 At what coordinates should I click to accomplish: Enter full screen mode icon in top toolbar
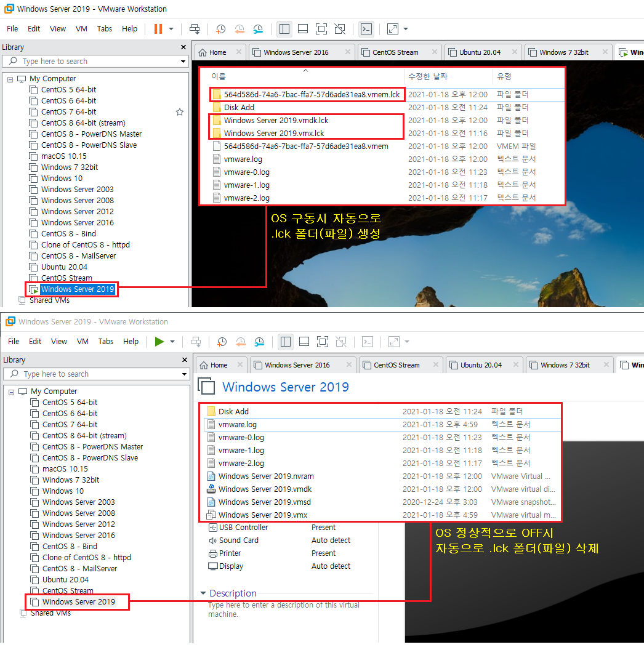(x=321, y=29)
